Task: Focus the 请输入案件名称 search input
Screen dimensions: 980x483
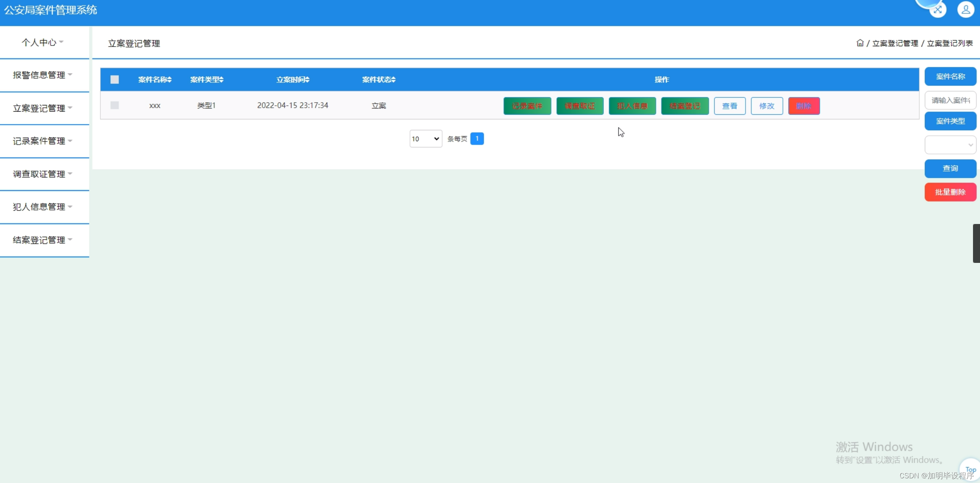Action: tap(950, 100)
